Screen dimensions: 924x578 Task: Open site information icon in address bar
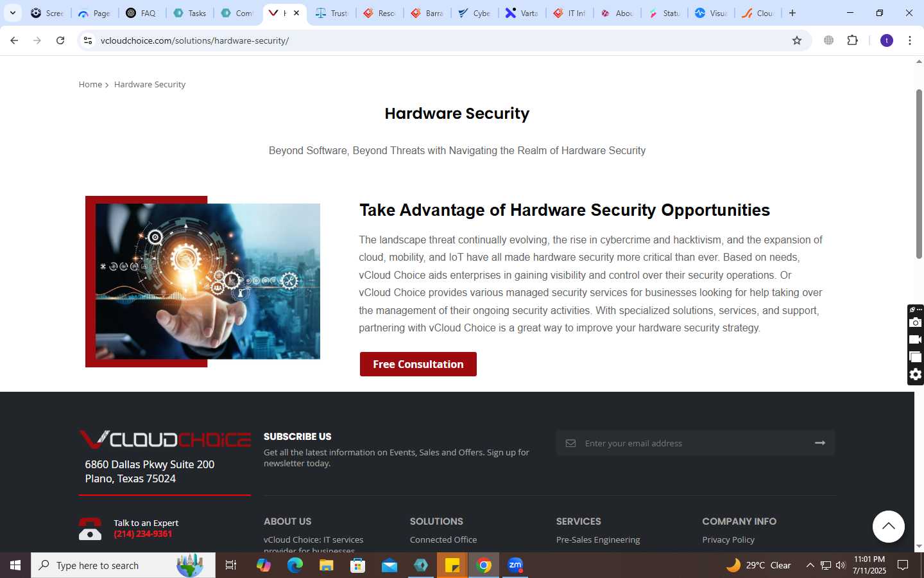point(88,40)
